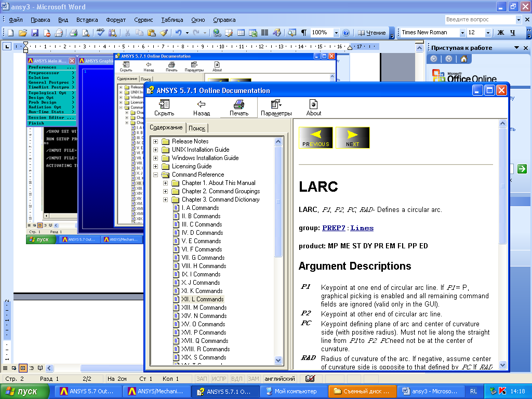This screenshot has width=532, height=399.
Task: Click the yellow PREVIOUS arrow button
Action: pyautogui.click(x=315, y=137)
